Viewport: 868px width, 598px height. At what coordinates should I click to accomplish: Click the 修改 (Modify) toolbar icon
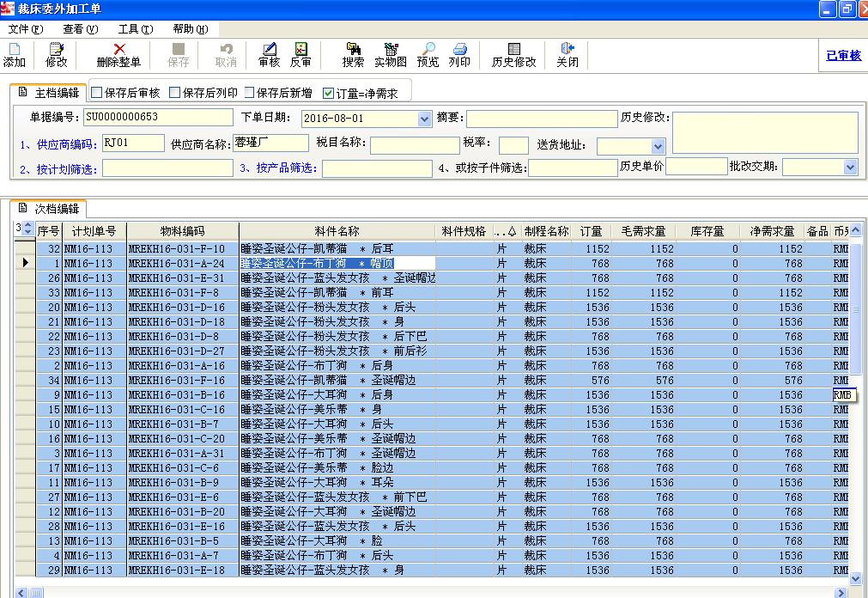pos(56,55)
